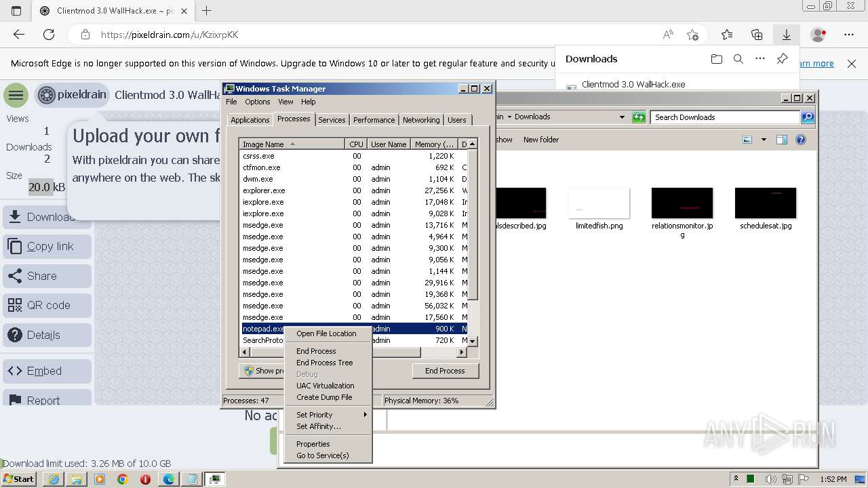The height and width of the screenshot is (488, 868).
Task: Open Edge Settings and more menu
Action: coord(849,35)
